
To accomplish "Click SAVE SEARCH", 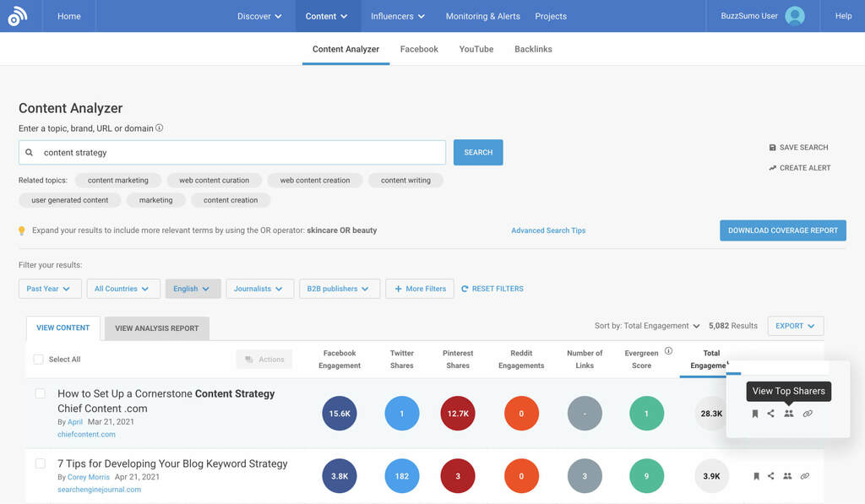I will tap(798, 147).
